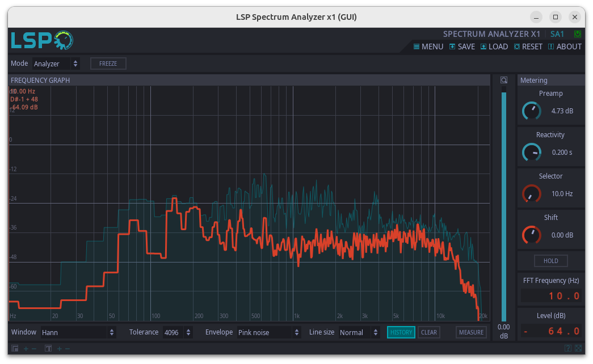593x364 pixels.
Task: Click the first plus icon in bottom bar
Action: (26, 349)
